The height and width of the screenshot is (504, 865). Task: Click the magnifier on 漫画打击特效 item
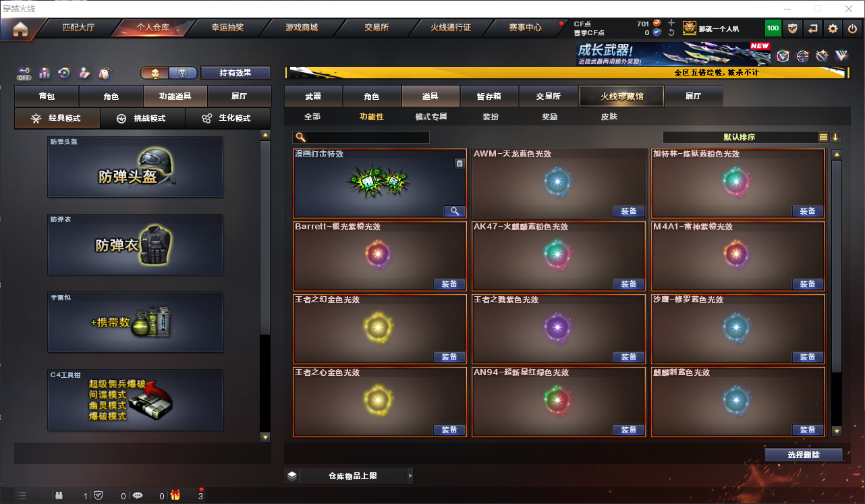455,211
